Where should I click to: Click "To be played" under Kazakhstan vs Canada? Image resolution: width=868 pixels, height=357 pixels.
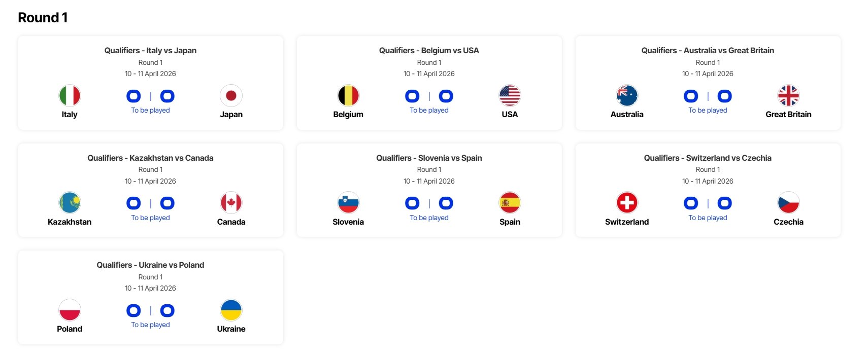pyautogui.click(x=150, y=218)
